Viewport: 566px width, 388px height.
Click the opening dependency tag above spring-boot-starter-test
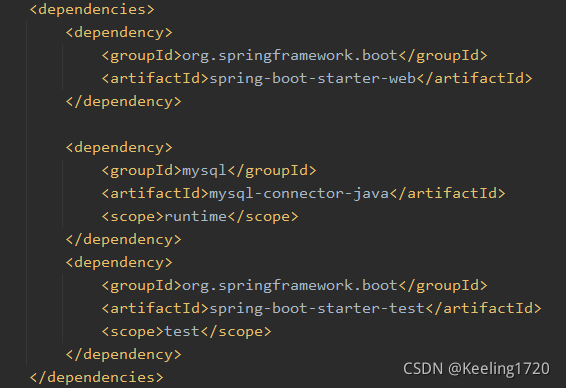119,263
